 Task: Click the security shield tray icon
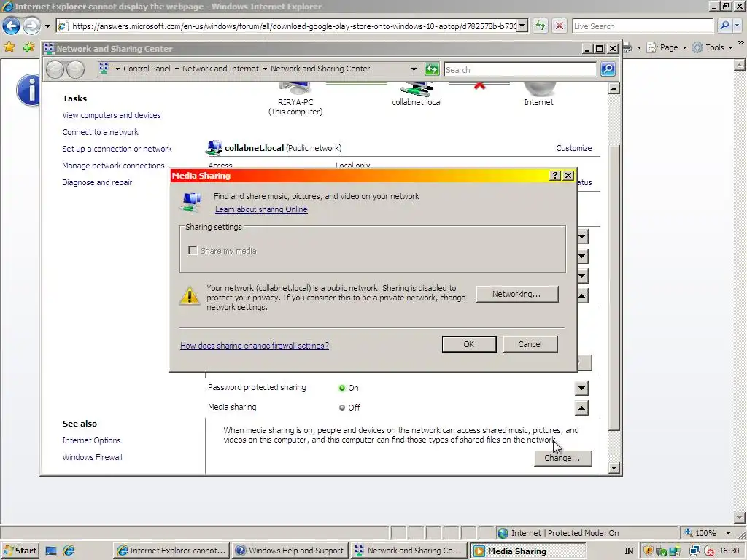tap(648, 551)
